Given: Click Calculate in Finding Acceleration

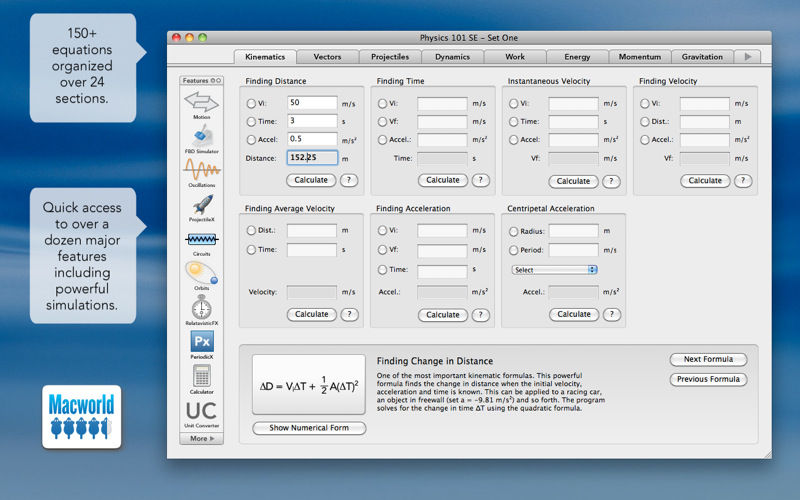Looking at the screenshot, I should click(x=442, y=315).
